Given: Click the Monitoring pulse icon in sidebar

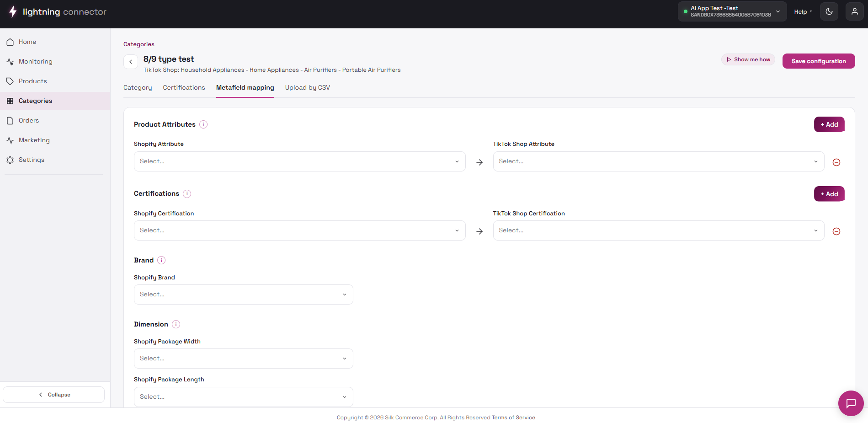Looking at the screenshot, I should coord(10,62).
